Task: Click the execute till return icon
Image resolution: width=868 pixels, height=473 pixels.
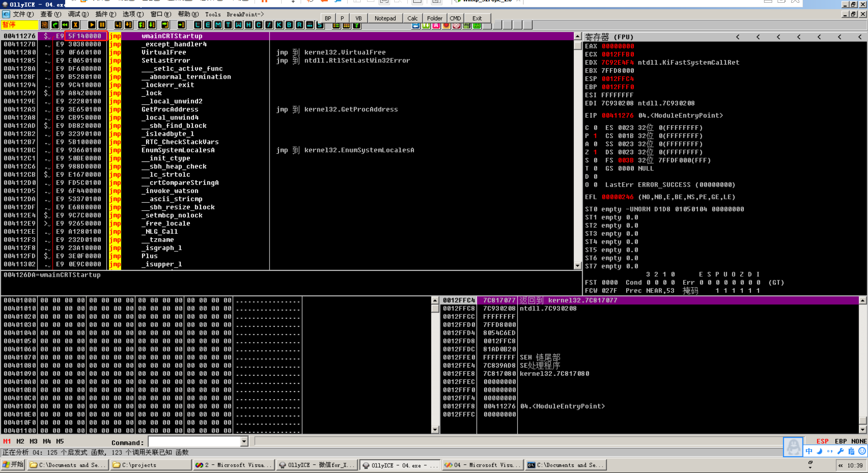Action: (x=165, y=25)
